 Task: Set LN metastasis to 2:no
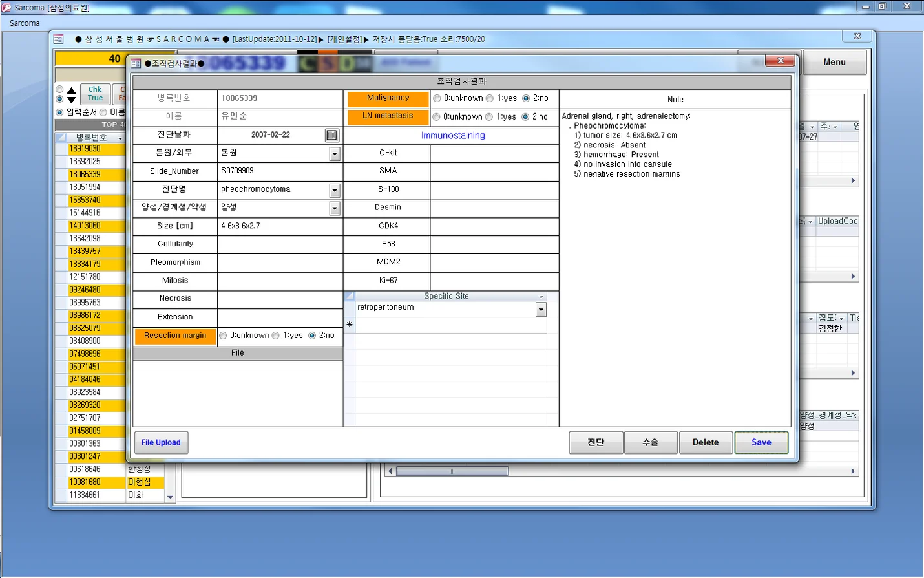(x=525, y=117)
